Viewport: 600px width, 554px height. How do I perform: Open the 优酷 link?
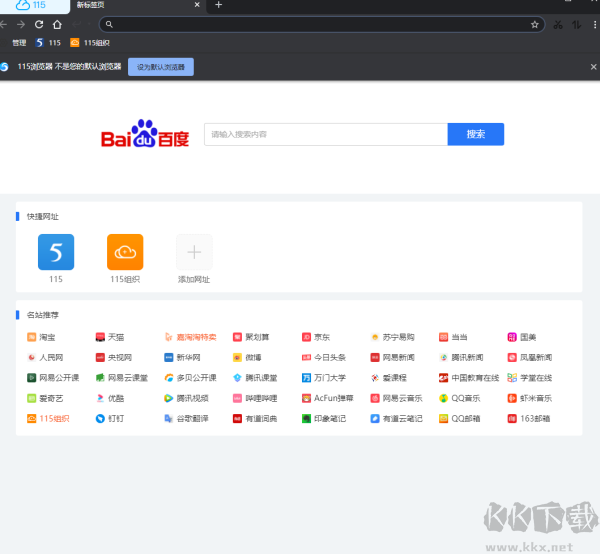click(x=110, y=398)
